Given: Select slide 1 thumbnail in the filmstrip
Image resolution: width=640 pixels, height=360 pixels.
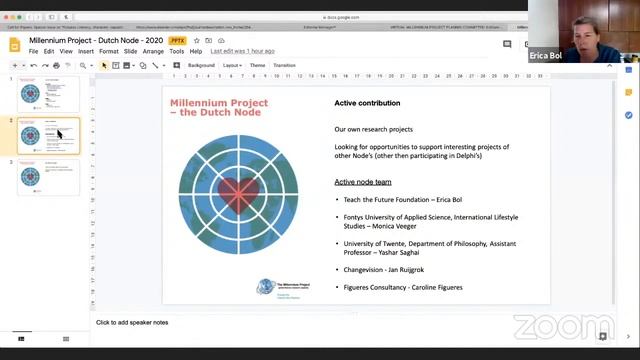Looking at the screenshot, I should (x=49, y=94).
